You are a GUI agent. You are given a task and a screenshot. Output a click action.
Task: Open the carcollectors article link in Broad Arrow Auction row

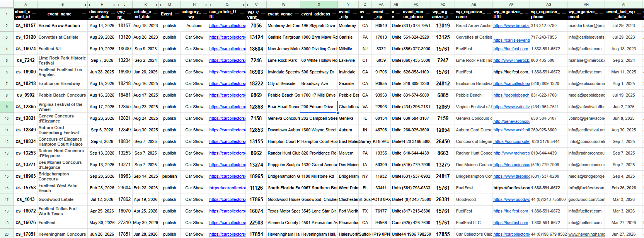(x=227, y=25)
